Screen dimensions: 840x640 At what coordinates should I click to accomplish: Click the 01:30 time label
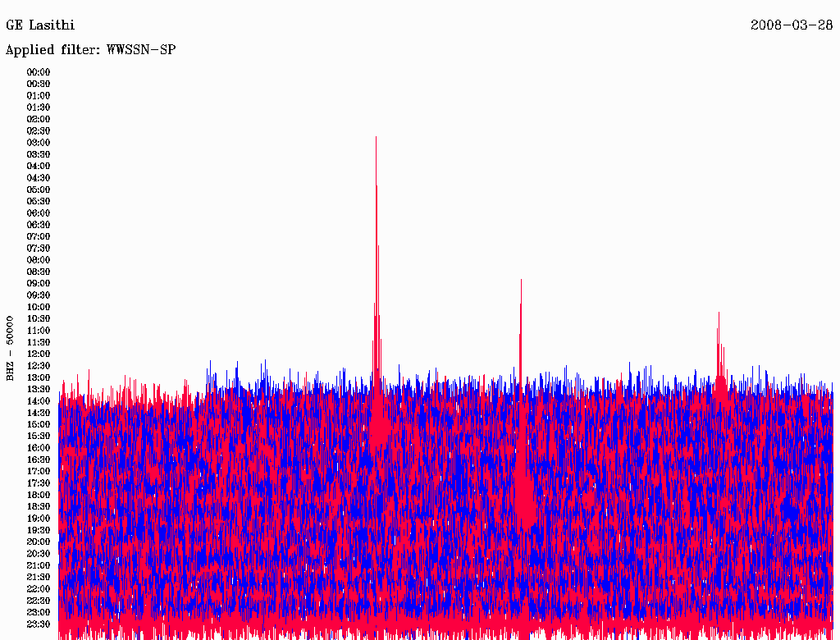click(39, 107)
